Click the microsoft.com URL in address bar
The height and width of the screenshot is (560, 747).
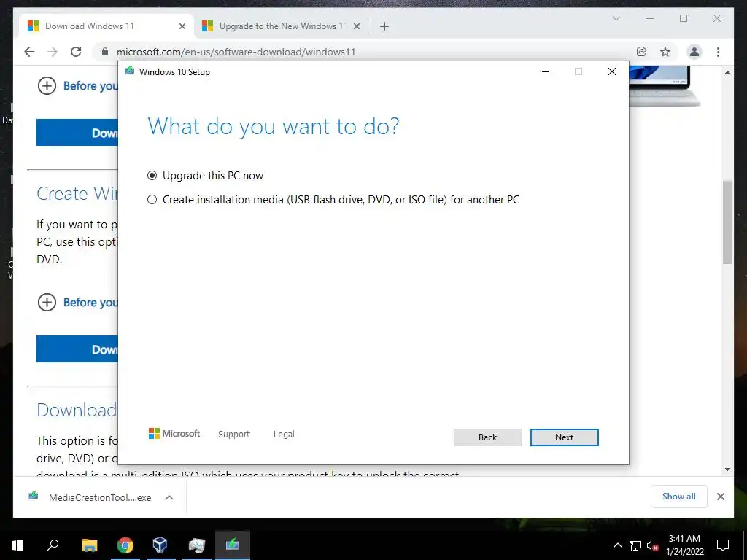pos(236,52)
